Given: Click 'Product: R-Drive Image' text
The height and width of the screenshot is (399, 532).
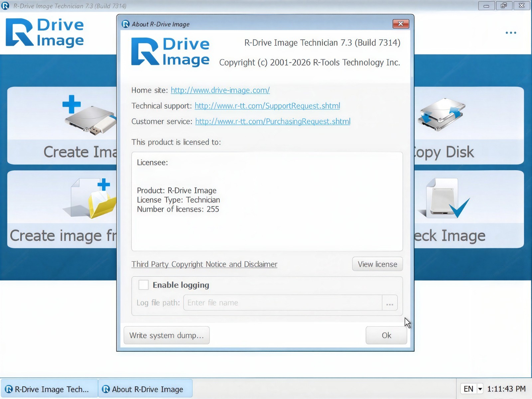Looking at the screenshot, I should click(x=177, y=191).
